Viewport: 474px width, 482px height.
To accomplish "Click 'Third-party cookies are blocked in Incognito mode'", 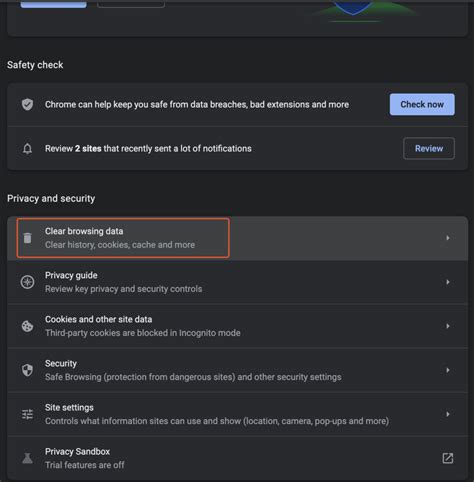I will tap(143, 333).
